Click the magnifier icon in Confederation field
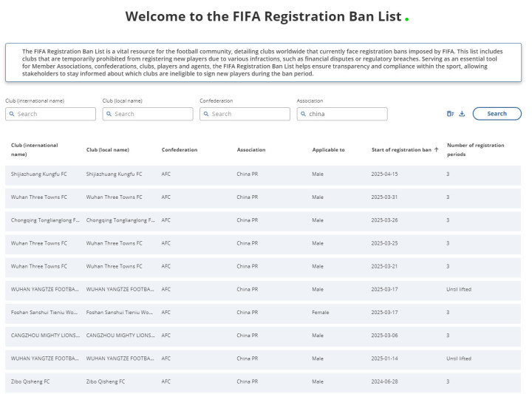 206,114
